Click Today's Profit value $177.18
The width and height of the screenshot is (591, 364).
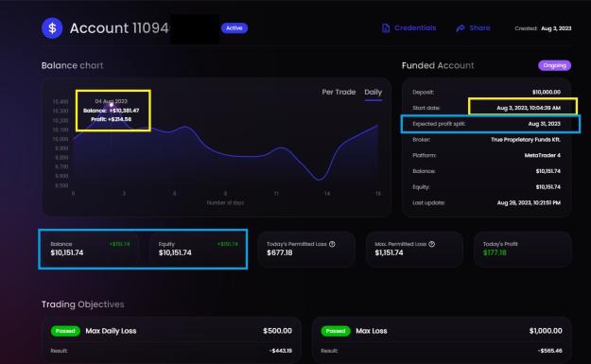495,252
